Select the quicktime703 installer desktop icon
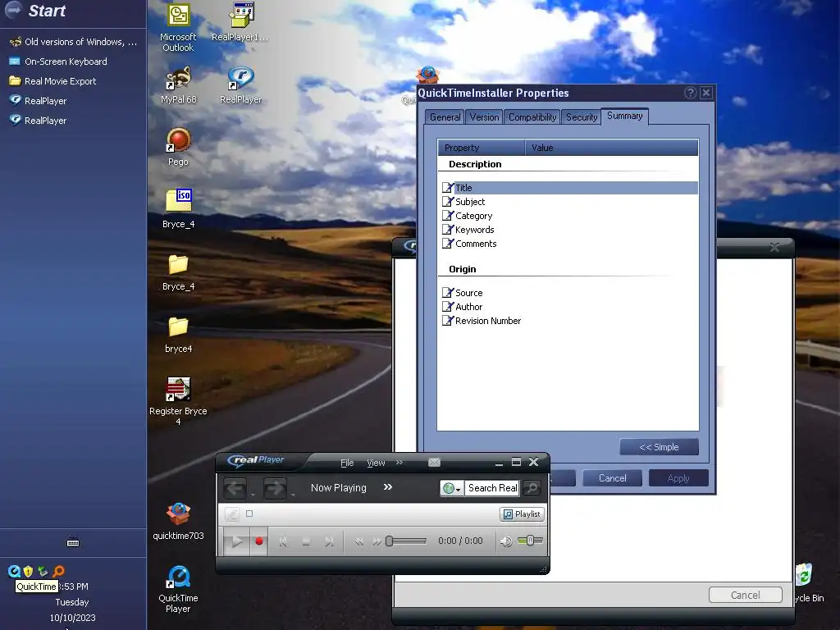 click(178, 521)
